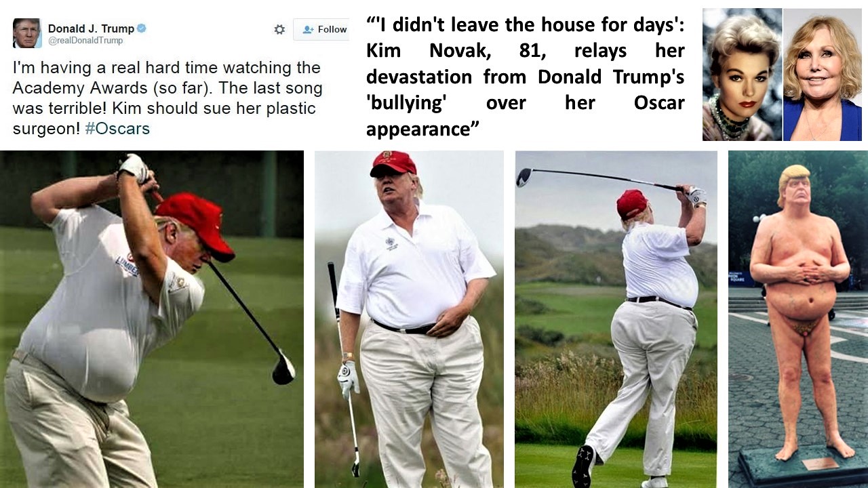Select the photo of golfer standing holding club
868x488 pixels.
tap(409, 319)
